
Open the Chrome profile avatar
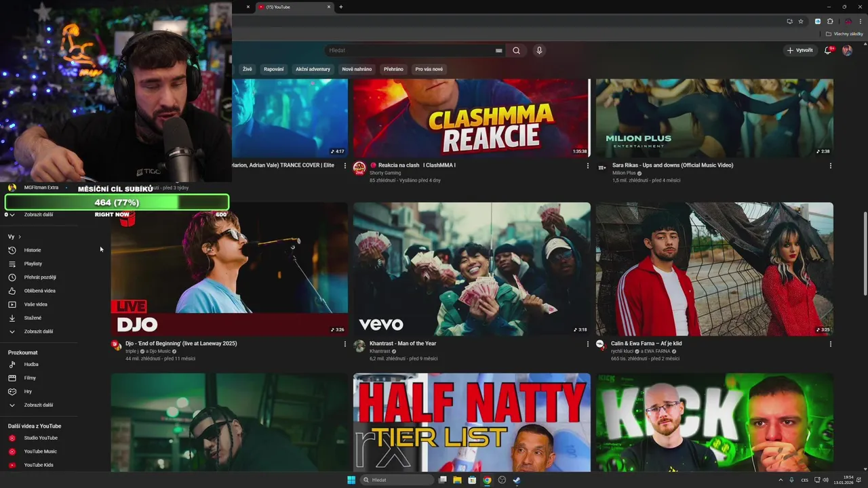tap(848, 21)
